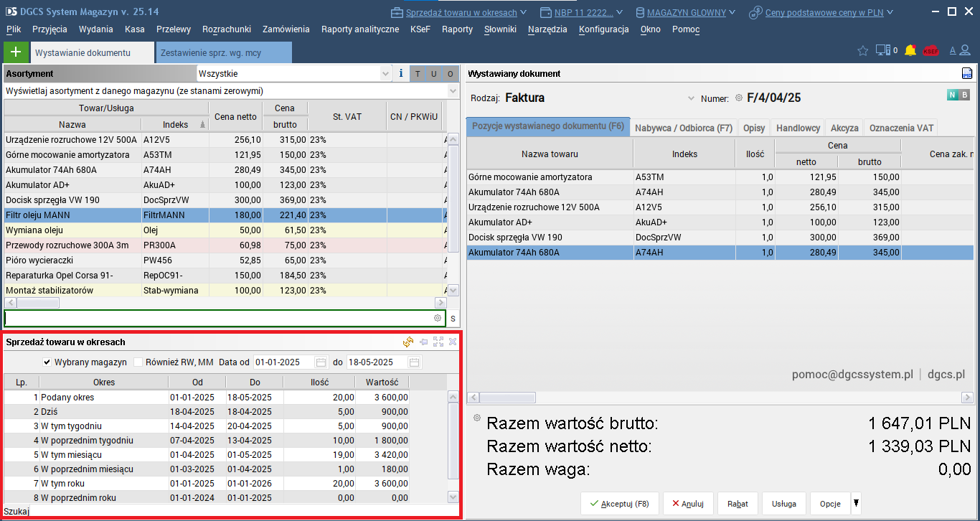Open notifications bell icon
This screenshot has width=980, height=521.
tap(910, 51)
